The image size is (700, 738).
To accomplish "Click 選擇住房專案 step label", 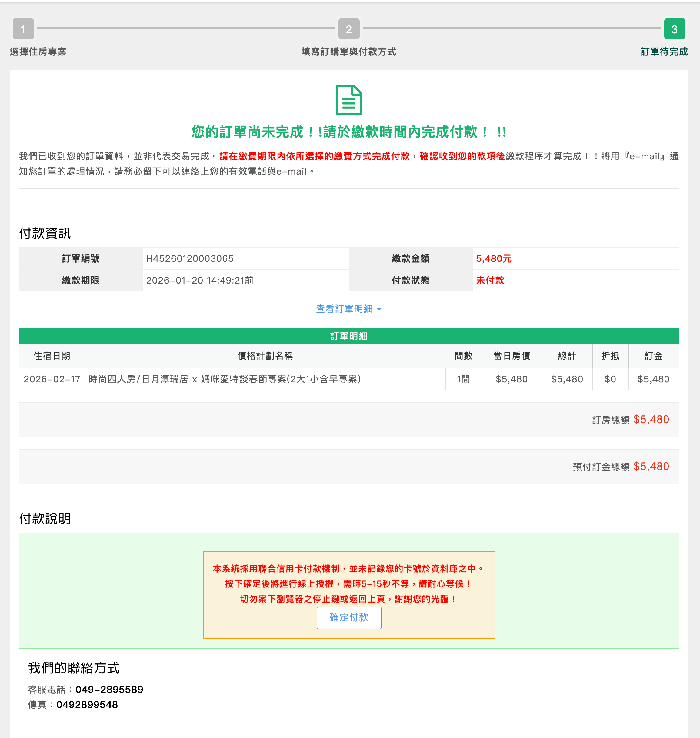I will (x=38, y=52).
